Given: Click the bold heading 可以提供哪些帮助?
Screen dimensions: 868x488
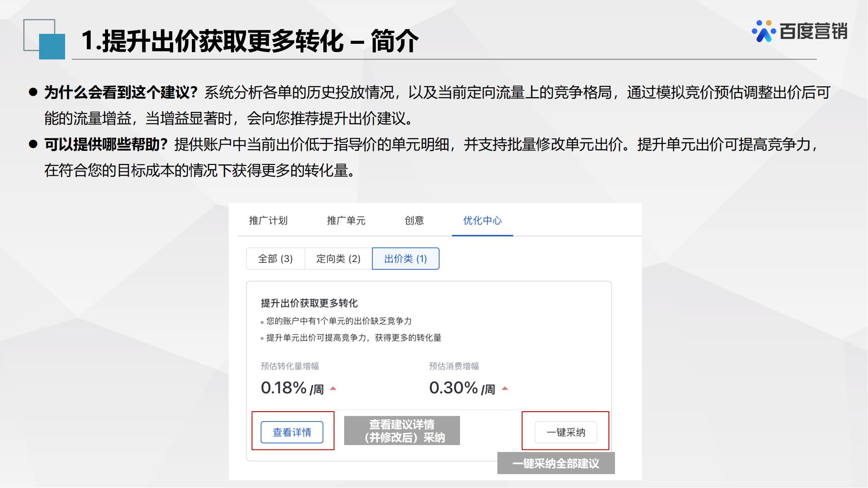Looking at the screenshot, I should 106,144.
